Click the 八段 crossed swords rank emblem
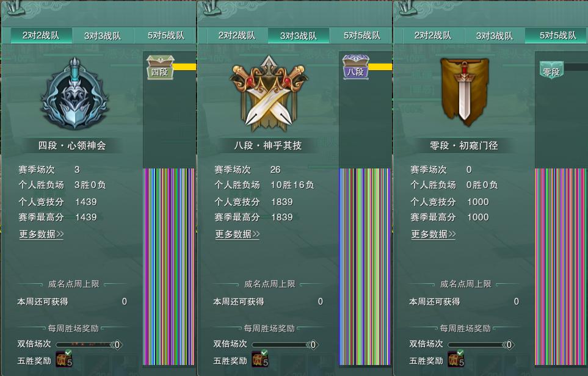Screen dimensions: 588x376 [269, 94]
